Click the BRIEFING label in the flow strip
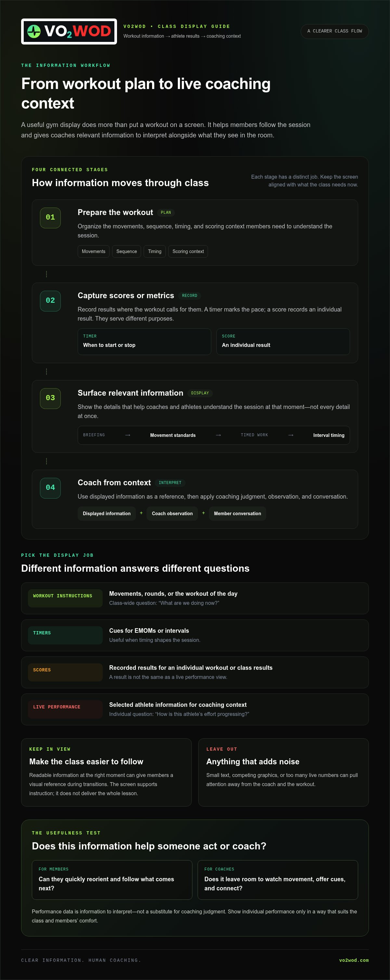This screenshot has width=390, height=980. coord(94,435)
